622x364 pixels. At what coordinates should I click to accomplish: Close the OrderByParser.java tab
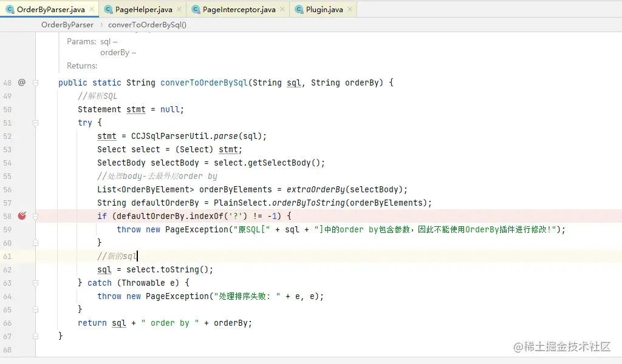[x=92, y=9]
